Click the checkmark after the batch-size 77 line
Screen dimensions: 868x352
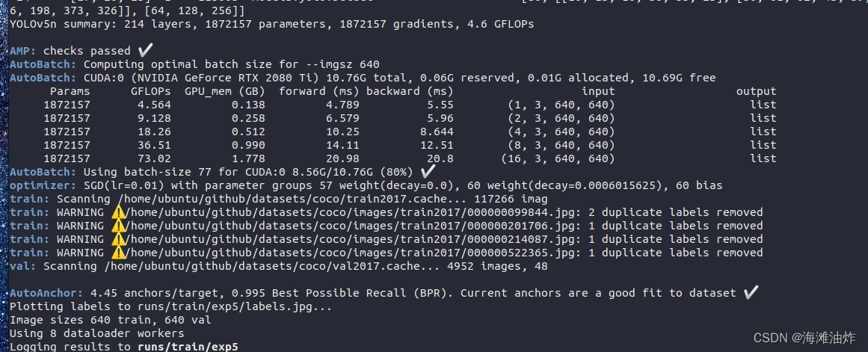(x=428, y=172)
